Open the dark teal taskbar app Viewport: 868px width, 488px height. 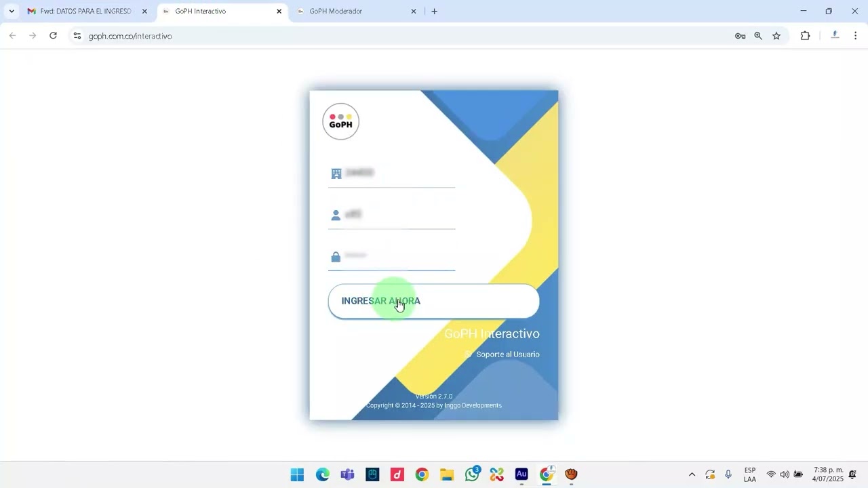(x=372, y=474)
